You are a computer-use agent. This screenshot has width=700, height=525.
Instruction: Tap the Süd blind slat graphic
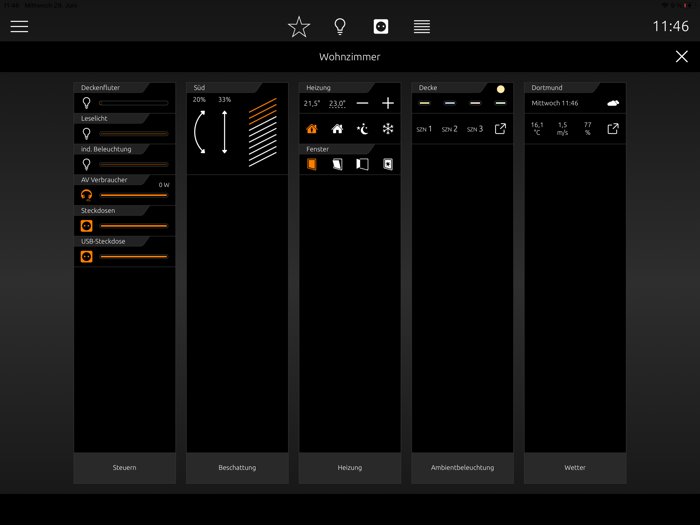tap(262, 132)
